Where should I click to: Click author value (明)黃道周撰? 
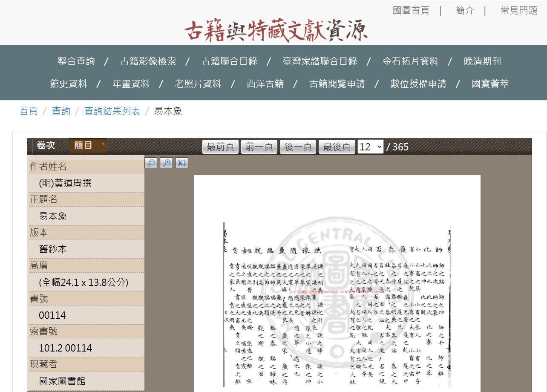65,183
